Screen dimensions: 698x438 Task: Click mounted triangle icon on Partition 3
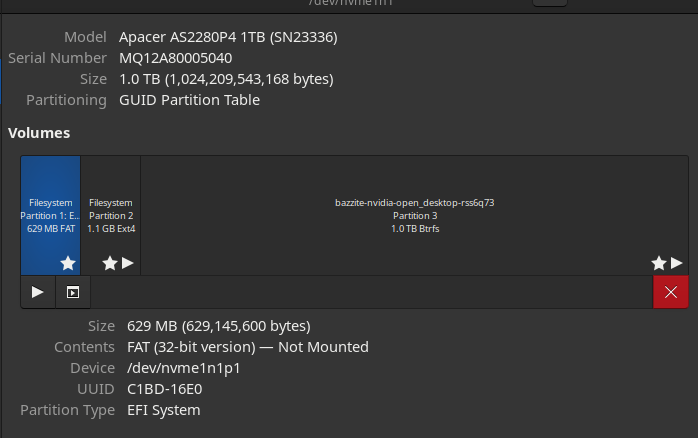677,264
